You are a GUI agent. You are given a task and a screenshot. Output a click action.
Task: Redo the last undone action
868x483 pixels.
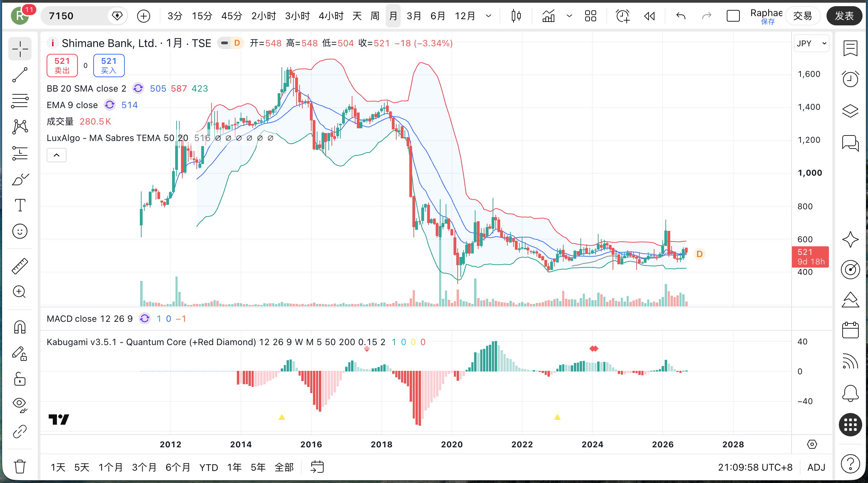click(x=707, y=16)
